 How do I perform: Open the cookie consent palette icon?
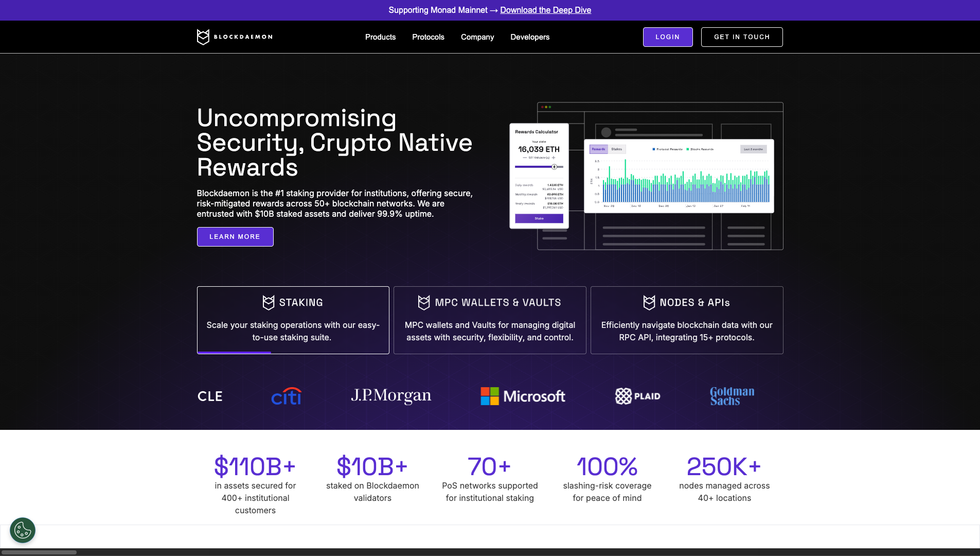pos(22,530)
